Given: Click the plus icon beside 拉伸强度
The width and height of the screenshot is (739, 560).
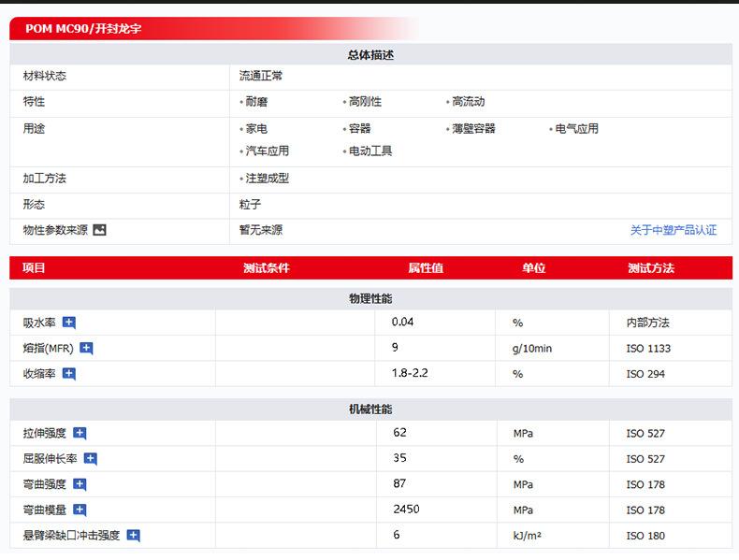Looking at the screenshot, I should click(80, 433).
